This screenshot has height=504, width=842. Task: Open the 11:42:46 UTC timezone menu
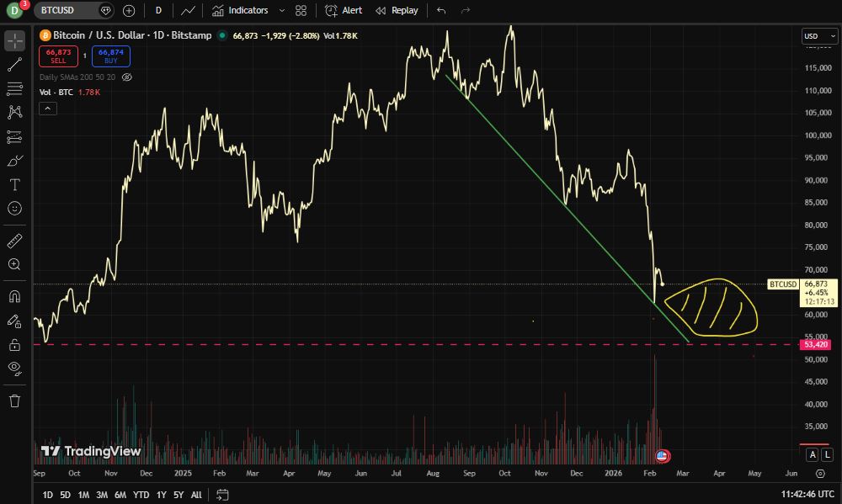tap(807, 494)
